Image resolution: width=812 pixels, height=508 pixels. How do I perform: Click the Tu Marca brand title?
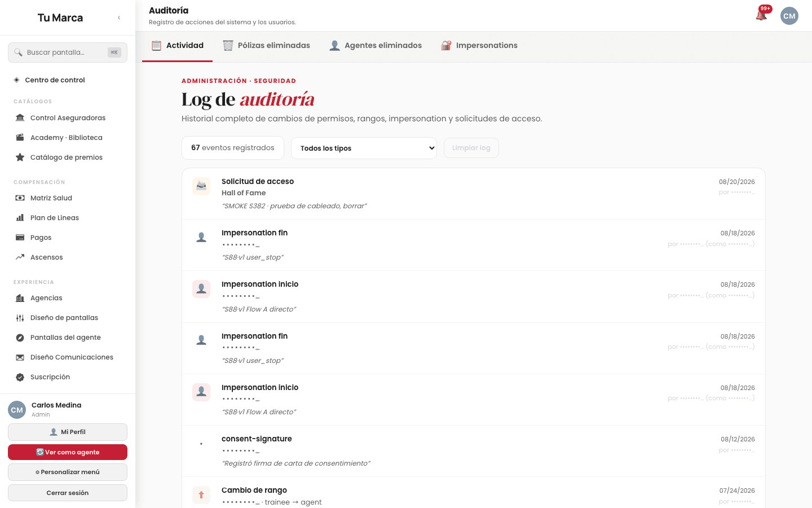[x=60, y=18]
